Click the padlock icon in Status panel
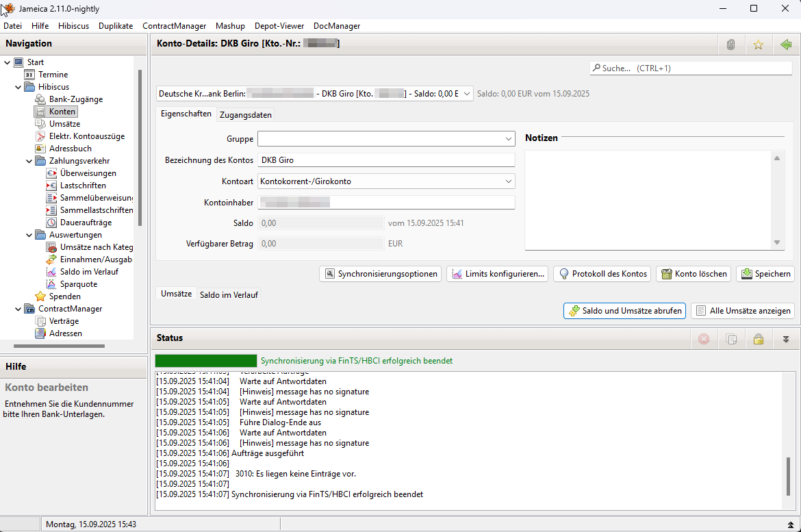The height and width of the screenshot is (532, 801). click(x=758, y=339)
